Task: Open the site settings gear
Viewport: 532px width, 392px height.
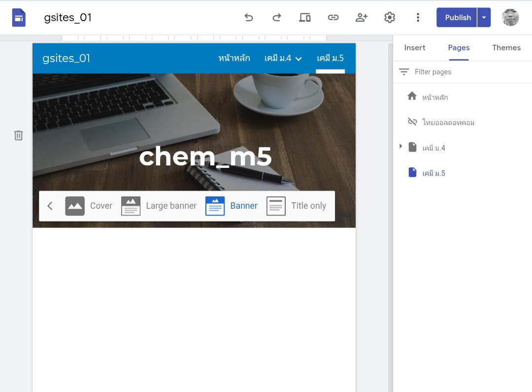Action: tap(390, 18)
